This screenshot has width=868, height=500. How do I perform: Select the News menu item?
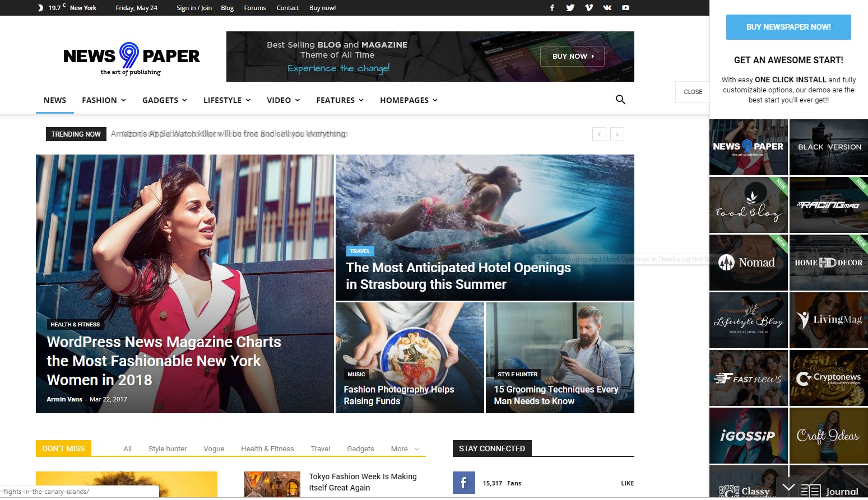click(55, 100)
